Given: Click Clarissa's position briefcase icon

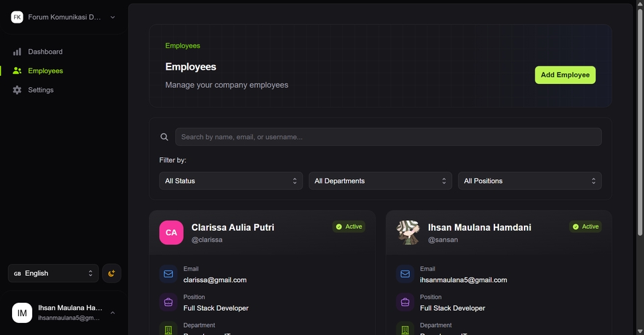Looking at the screenshot, I should pyautogui.click(x=168, y=302).
